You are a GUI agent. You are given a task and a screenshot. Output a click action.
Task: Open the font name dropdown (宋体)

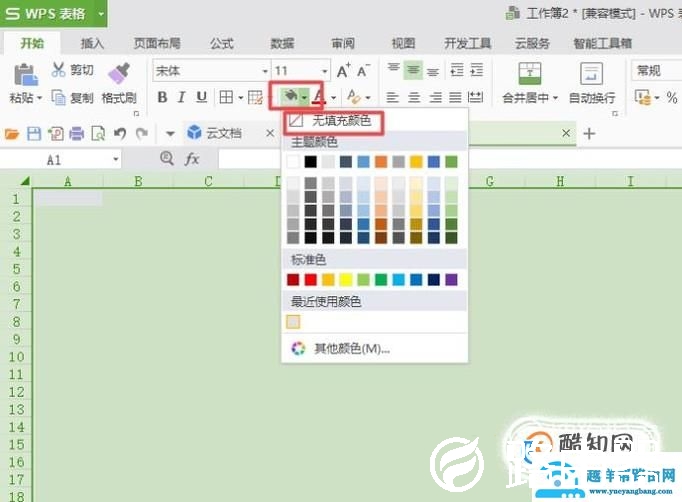(264, 71)
